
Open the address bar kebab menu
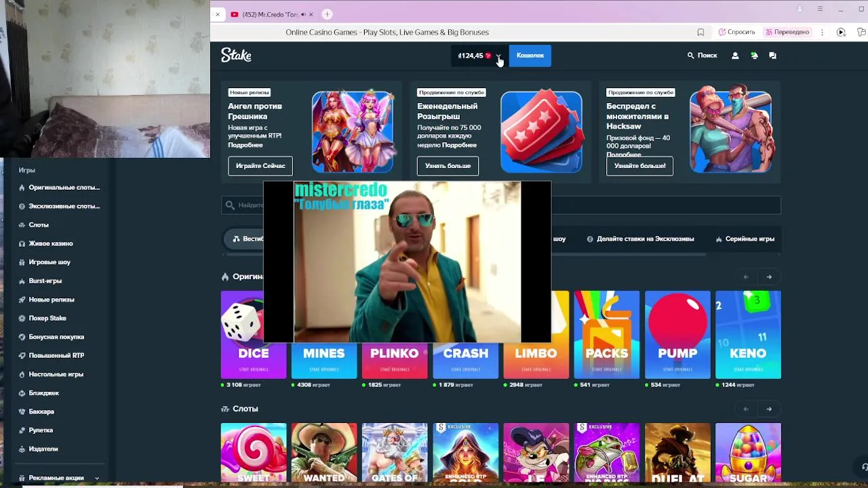click(x=822, y=32)
